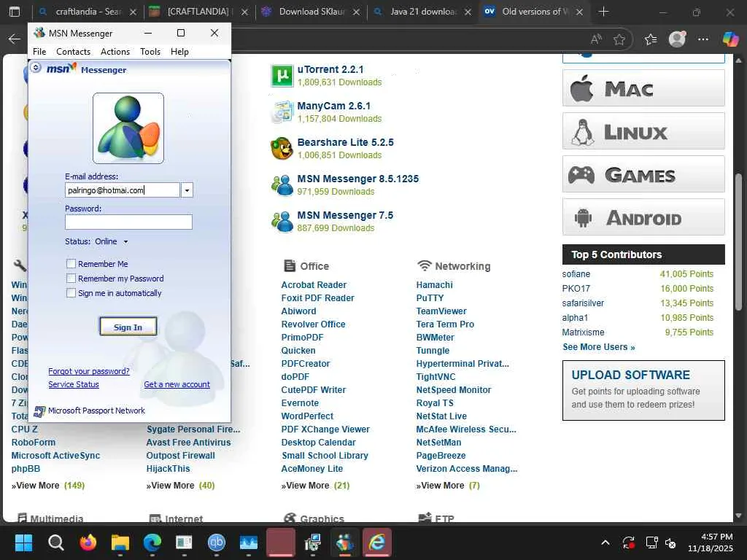Open the File menu in MSN Messenger
This screenshot has height=560, width=747.
pos(39,52)
